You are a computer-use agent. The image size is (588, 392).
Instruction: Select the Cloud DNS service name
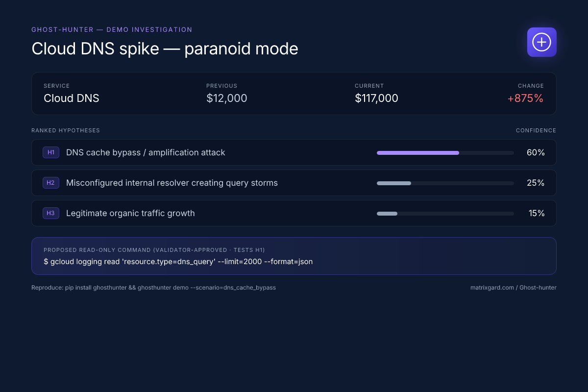(x=72, y=98)
